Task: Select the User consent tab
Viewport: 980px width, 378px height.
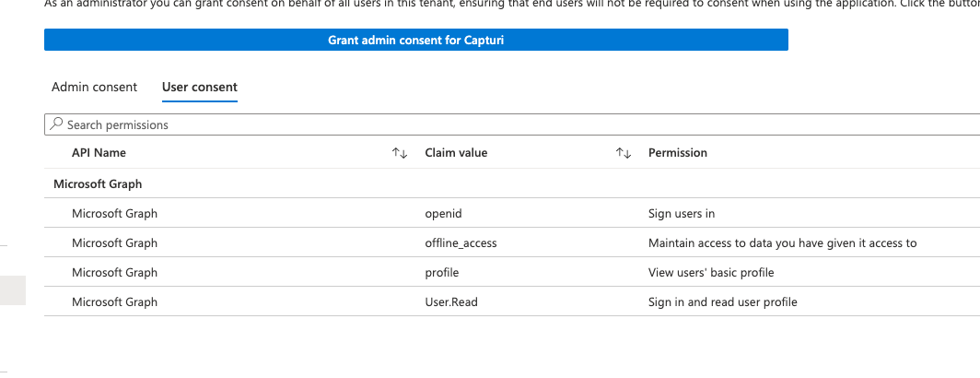Action: point(199,87)
